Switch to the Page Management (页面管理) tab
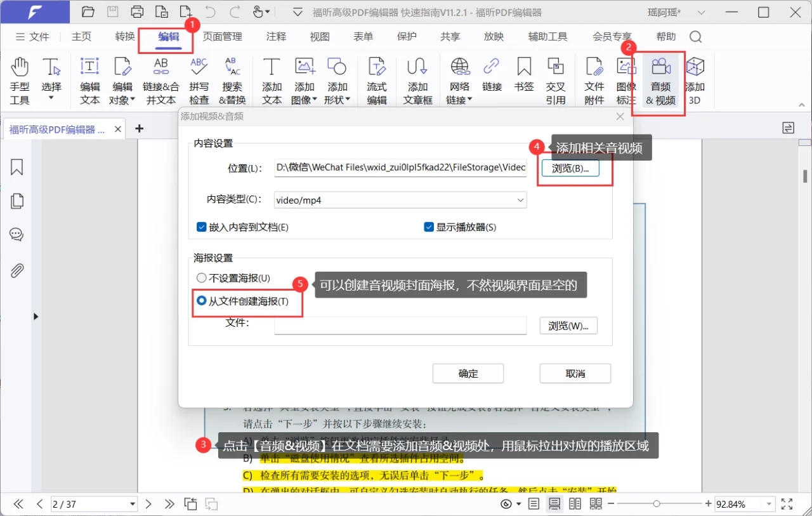Image resolution: width=812 pixels, height=516 pixels. (223, 37)
